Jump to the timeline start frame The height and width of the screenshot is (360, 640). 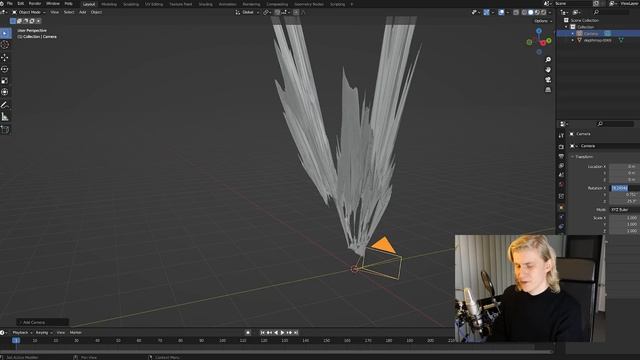click(x=262, y=333)
